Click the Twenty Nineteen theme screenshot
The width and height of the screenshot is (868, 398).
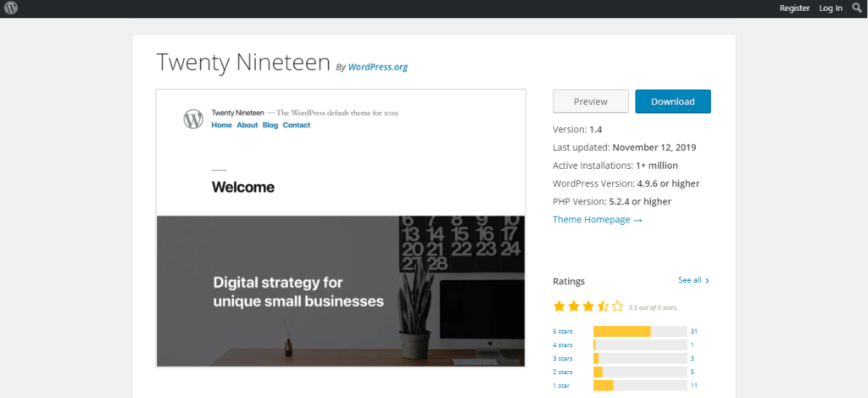(x=341, y=227)
